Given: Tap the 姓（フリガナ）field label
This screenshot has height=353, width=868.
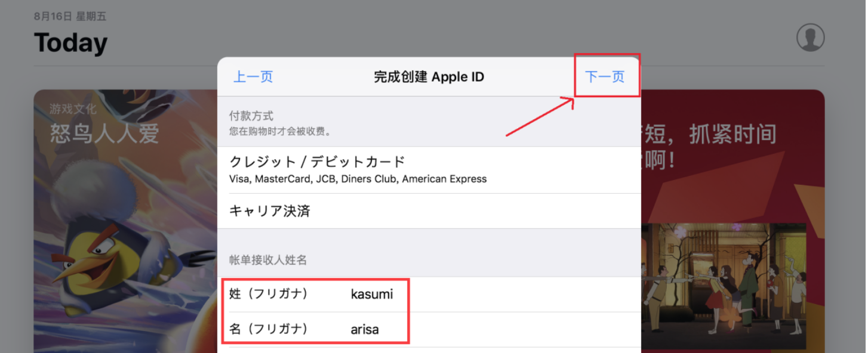Looking at the screenshot, I should [x=269, y=294].
